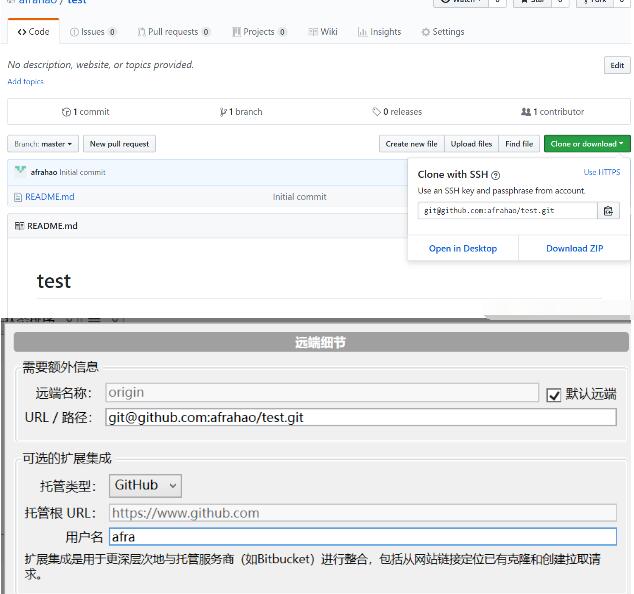Click the contributors people icon
This screenshot has width=634, height=594.
[x=526, y=112]
